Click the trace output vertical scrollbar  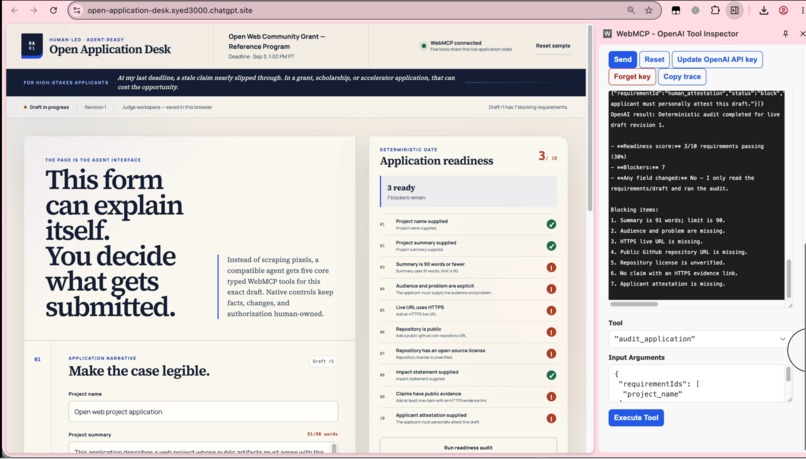point(789,279)
